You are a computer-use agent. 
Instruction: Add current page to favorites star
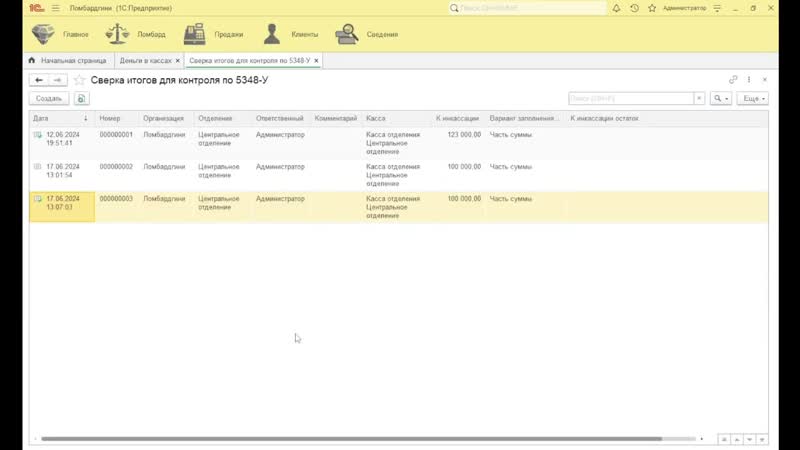pyautogui.click(x=79, y=80)
